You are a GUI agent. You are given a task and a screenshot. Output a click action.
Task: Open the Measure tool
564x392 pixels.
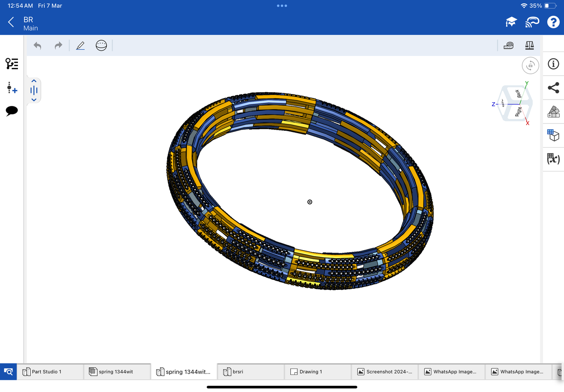point(509,46)
